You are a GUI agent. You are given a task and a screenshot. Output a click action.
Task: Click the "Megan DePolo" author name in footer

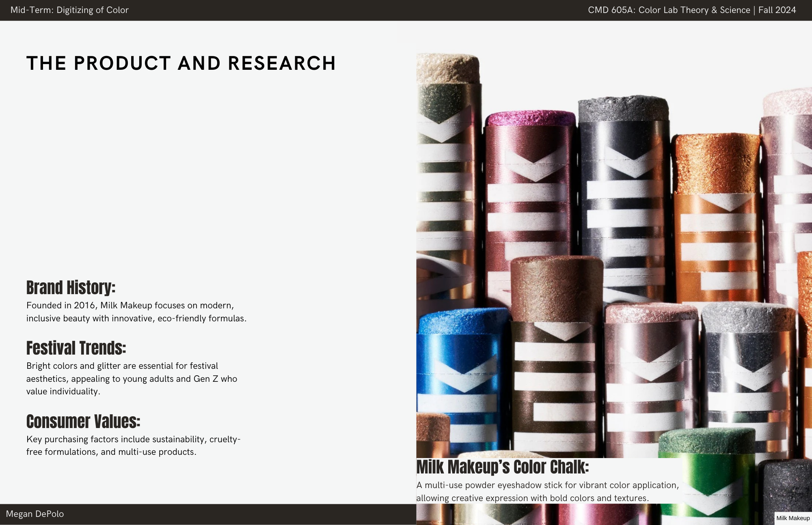(35, 514)
